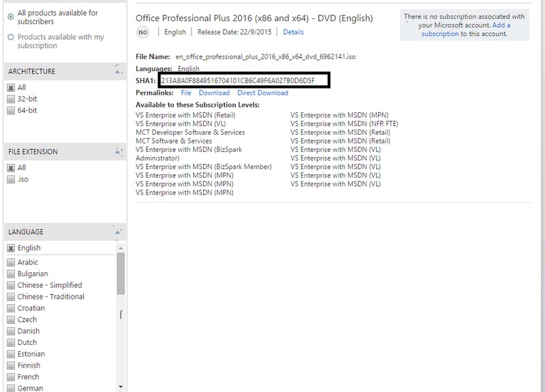Viewport: 545px width, 392px height.
Task: Check the Finnish language filter
Action: point(11,365)
